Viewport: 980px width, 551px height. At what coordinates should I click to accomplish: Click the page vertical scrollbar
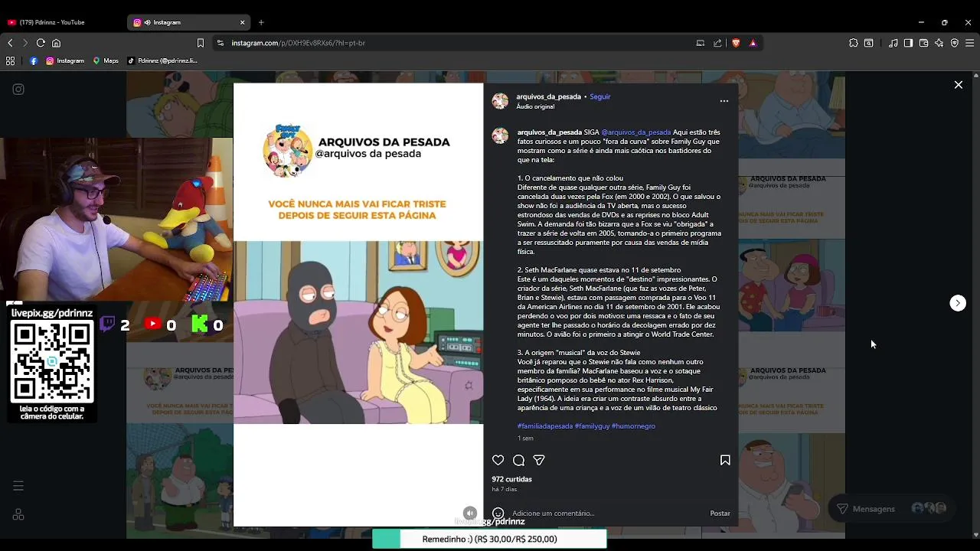click(975, 305)
